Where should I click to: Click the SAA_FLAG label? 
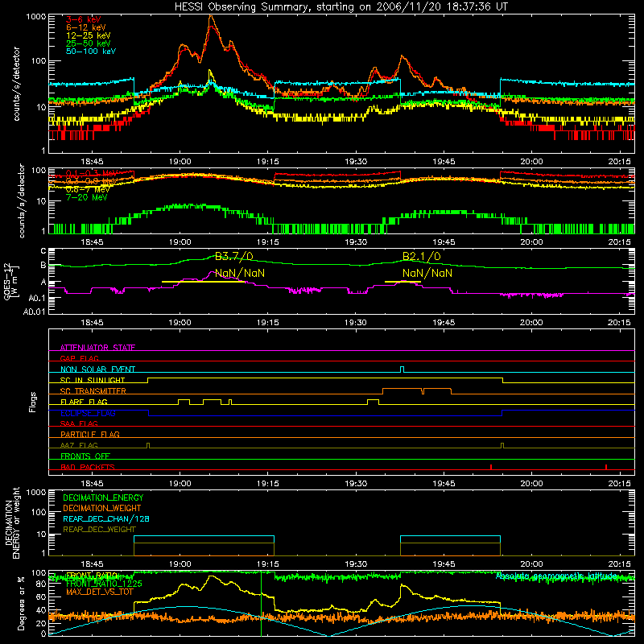point(79,423)
